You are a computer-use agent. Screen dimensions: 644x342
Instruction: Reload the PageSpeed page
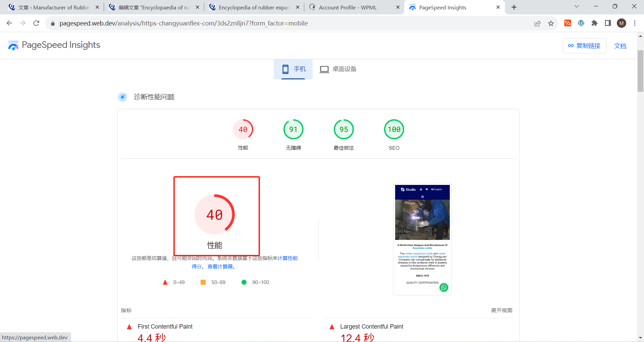click(36, 23)
